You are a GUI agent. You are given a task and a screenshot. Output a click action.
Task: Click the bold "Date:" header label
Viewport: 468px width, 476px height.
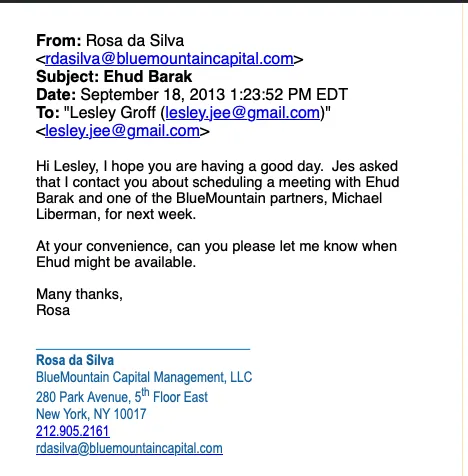point(56,95)
